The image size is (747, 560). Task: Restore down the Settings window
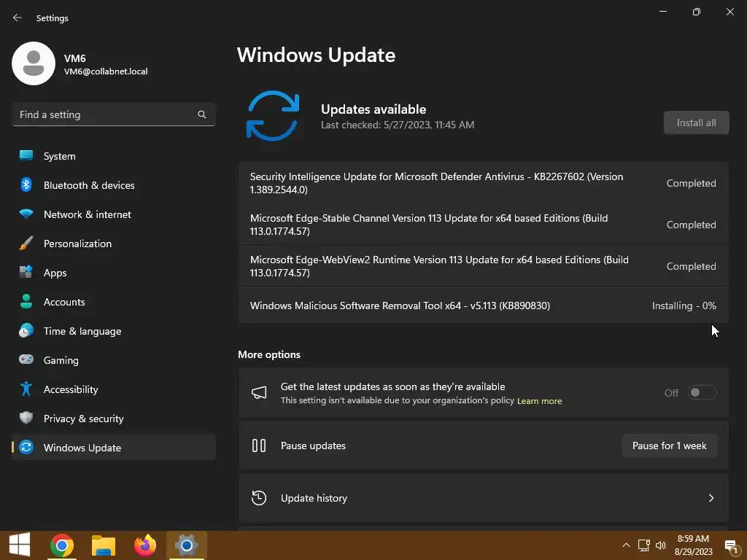697,12
